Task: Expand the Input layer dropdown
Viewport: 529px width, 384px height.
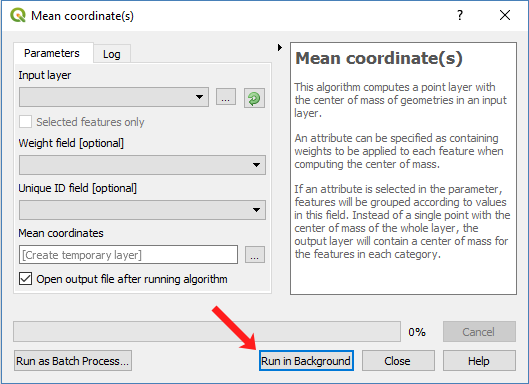Action: tap(114, 97)
